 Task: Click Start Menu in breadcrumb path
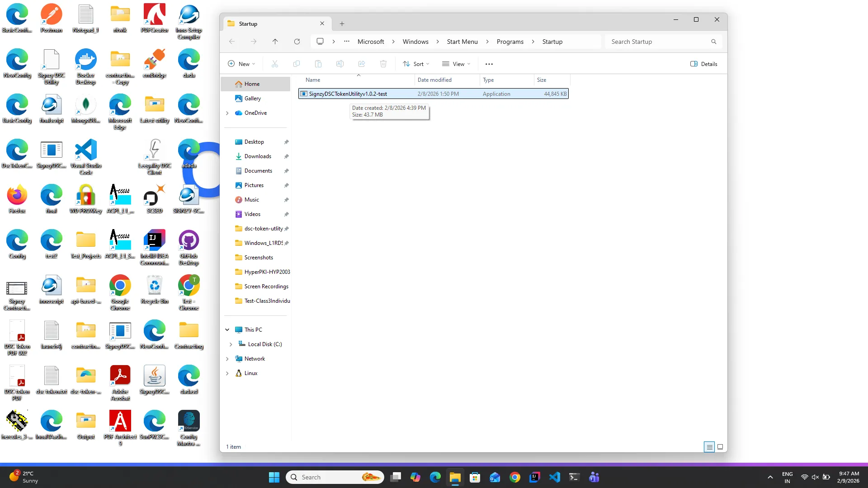click(x=462, y=42)
